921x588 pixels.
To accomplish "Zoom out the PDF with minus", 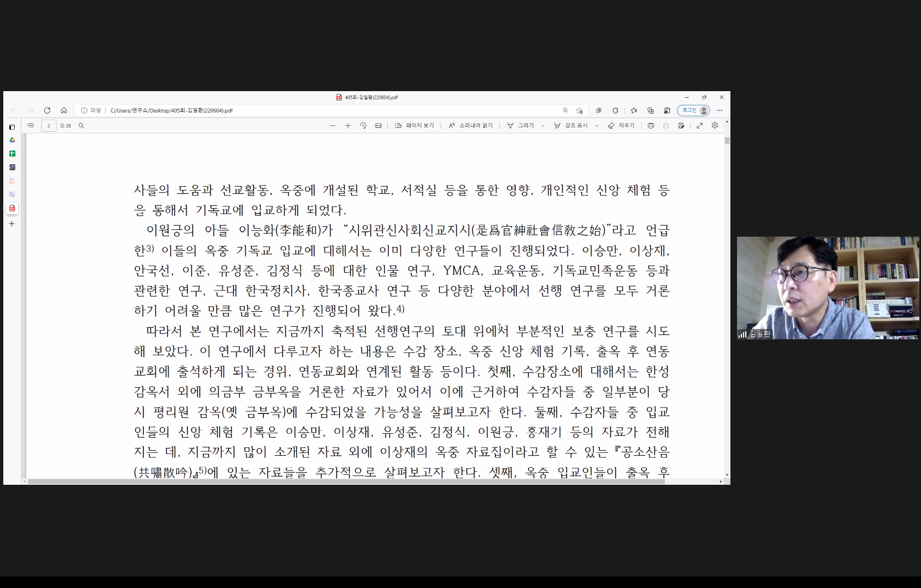I will tap(332, 126).
